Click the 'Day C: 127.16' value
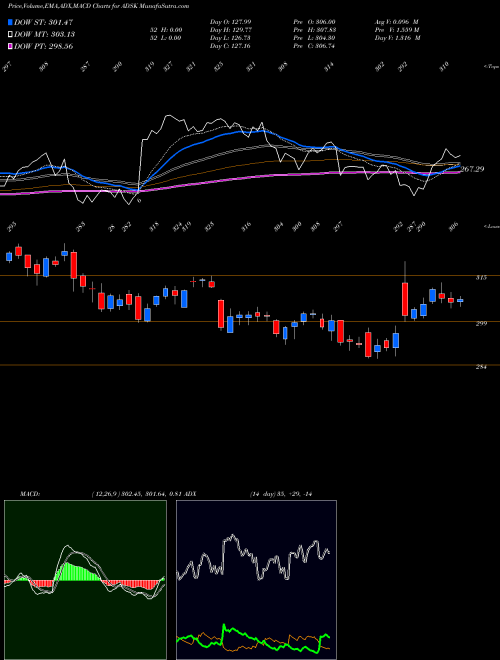500x660 pixels. (x=230, y=46)
